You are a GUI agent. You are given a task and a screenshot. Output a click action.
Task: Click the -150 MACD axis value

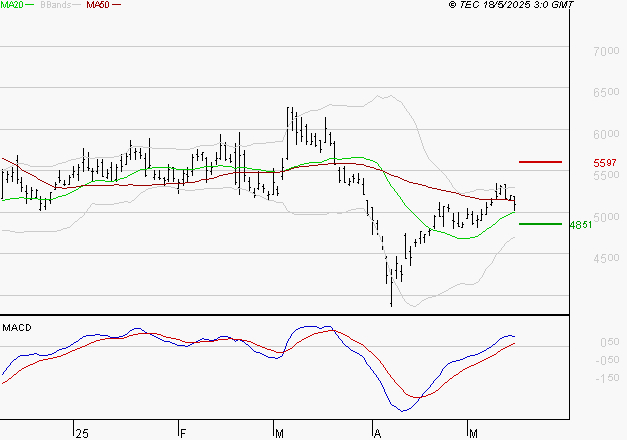[x=606, y=378]
